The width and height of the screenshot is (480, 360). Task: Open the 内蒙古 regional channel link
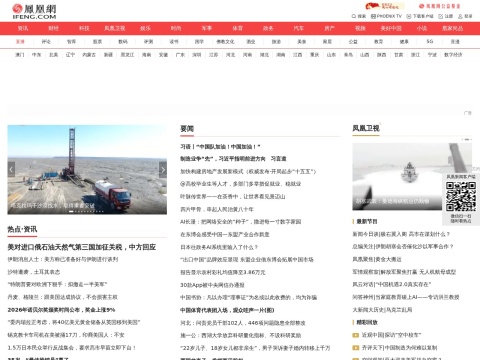point(89,55)
